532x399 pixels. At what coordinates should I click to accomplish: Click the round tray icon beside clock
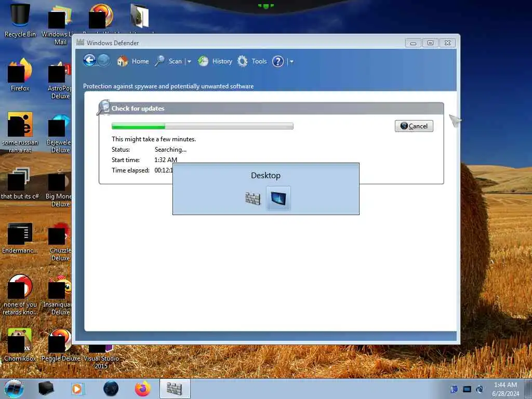480,389
